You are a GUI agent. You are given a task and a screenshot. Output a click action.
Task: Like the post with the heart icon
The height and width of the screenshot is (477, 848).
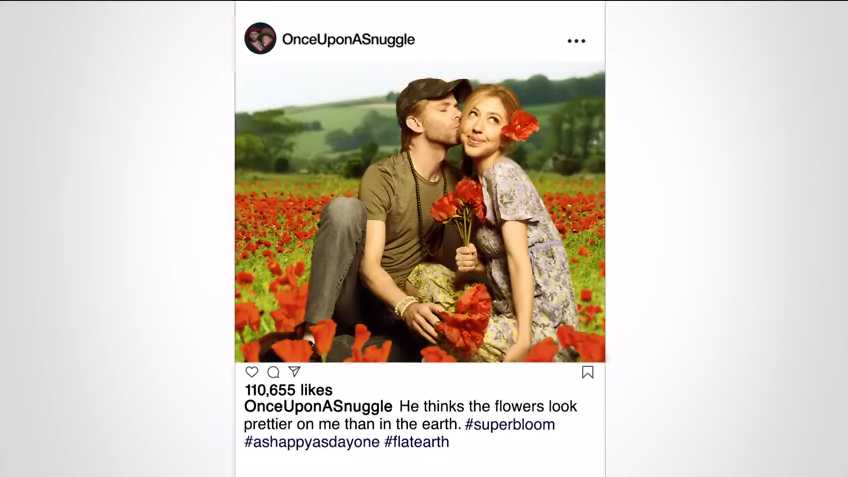252,372
